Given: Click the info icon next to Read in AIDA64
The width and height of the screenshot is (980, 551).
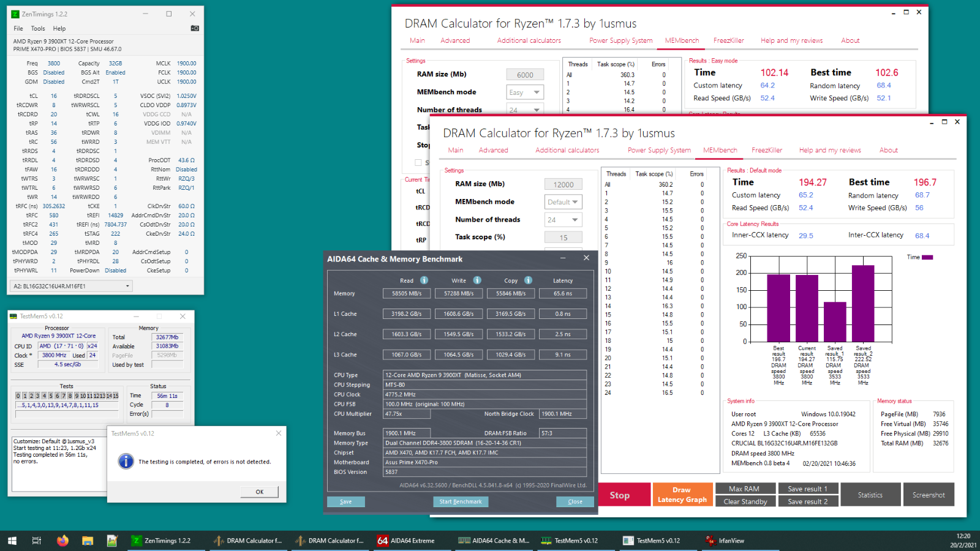Looking at the screenshot, I should click(424, 280).
